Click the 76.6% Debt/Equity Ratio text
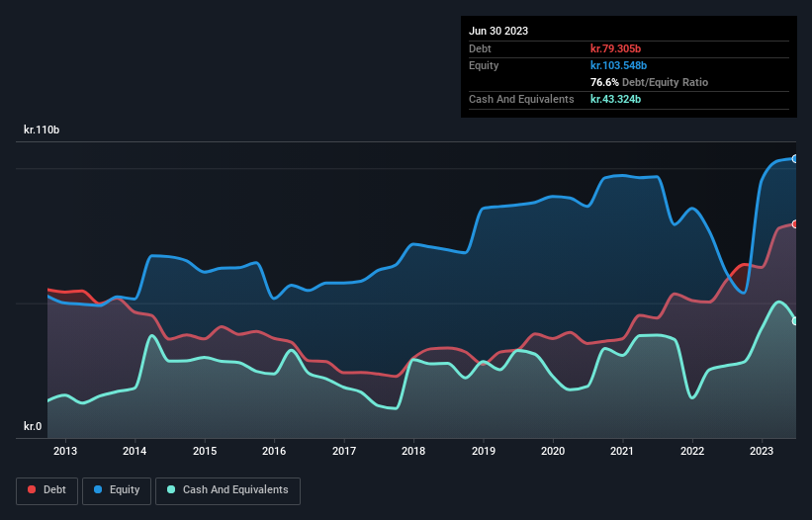812x520 pixels. 649,82
